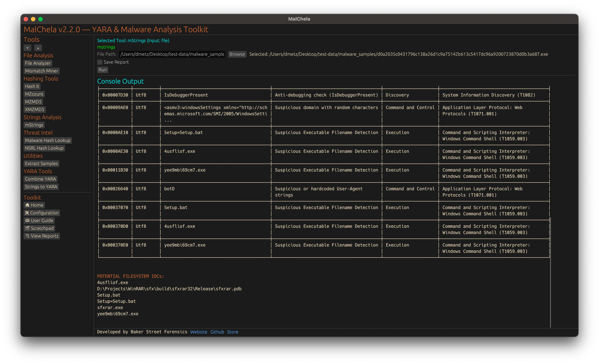The width and height of the screenshot is (599, 364).
Task: Click the IsDebuggerPresent string cell
Action: (x=186, y=95)
